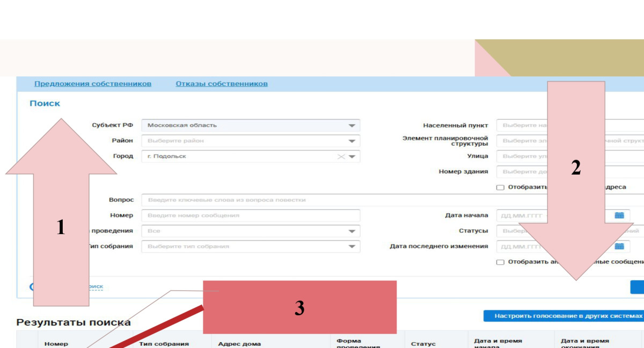
Task: Open the Отказы собственников tab
Action: tap(222, 84)
